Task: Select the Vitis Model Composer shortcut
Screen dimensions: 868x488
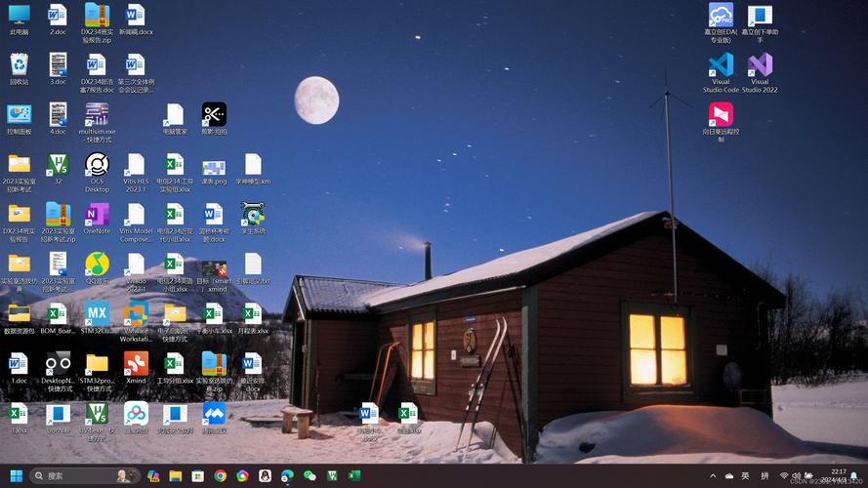Action: pos(136,223)
